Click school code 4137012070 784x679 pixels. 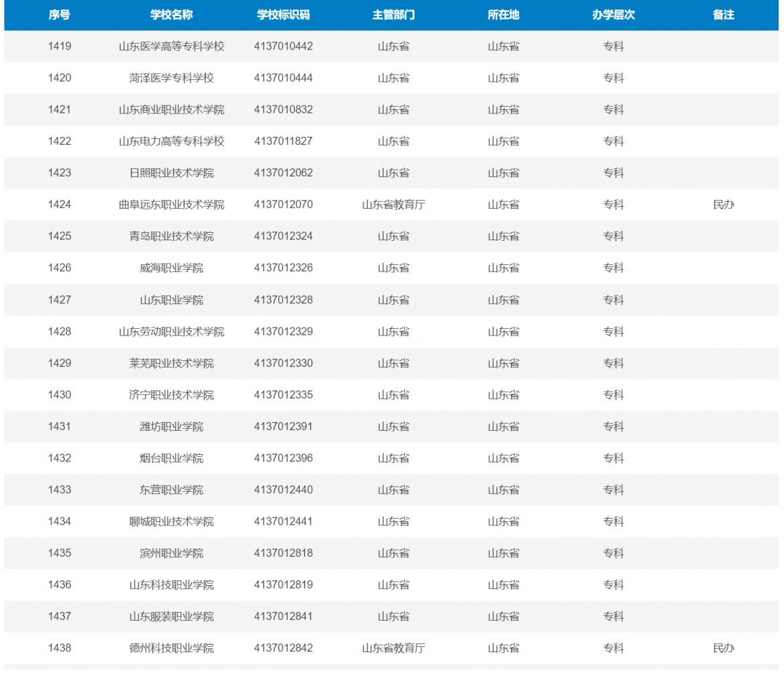(x=284, y=205)
